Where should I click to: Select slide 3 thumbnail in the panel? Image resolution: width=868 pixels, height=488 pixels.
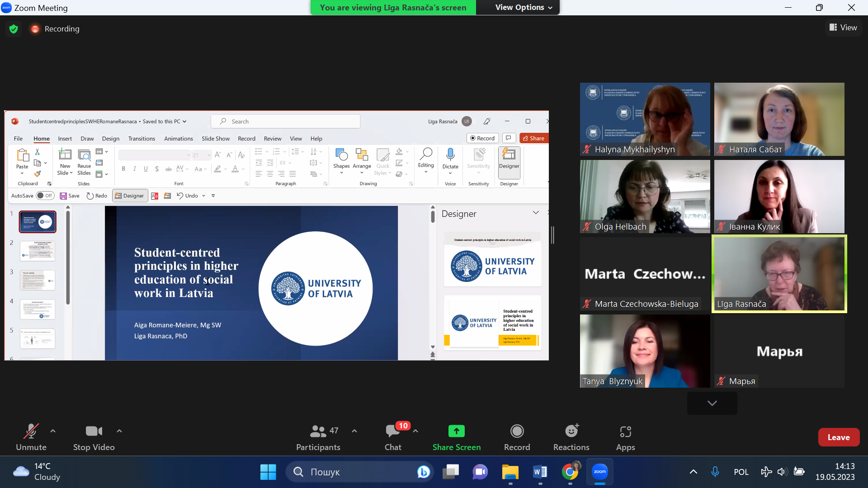click(38, 280)
